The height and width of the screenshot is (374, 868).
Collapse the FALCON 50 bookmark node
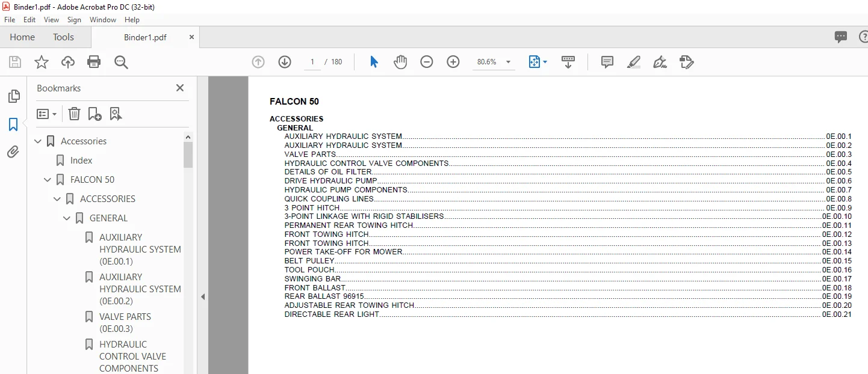[48, 180]
